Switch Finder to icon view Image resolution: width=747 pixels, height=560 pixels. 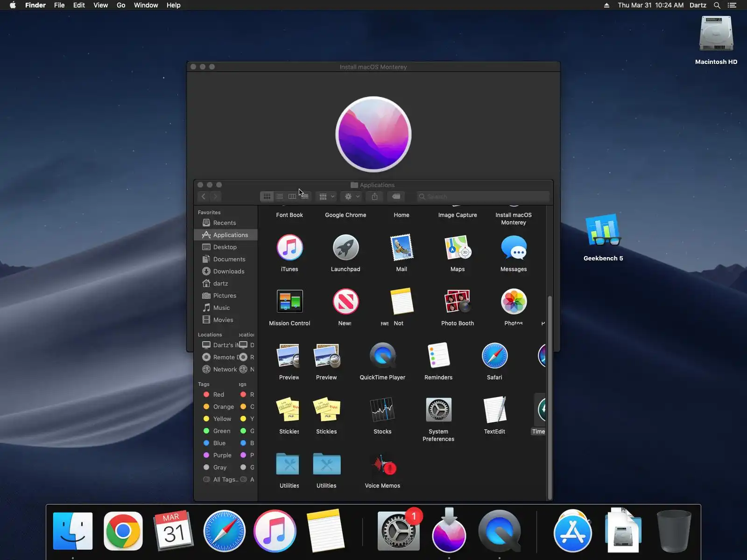[267, 196]
